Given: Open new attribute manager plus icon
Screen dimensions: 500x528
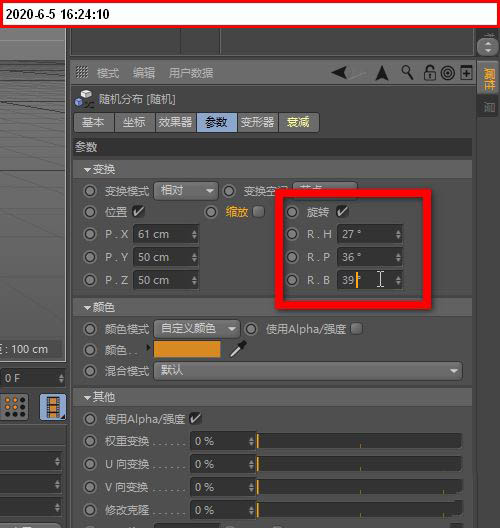Looking at the screenshot, I should tap(466, 73).
